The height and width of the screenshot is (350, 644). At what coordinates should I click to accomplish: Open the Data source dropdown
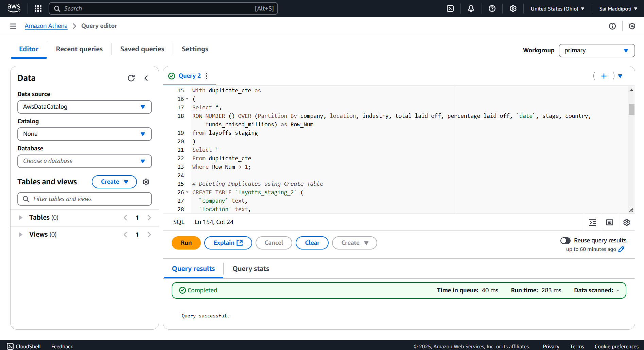click(85, 107)
